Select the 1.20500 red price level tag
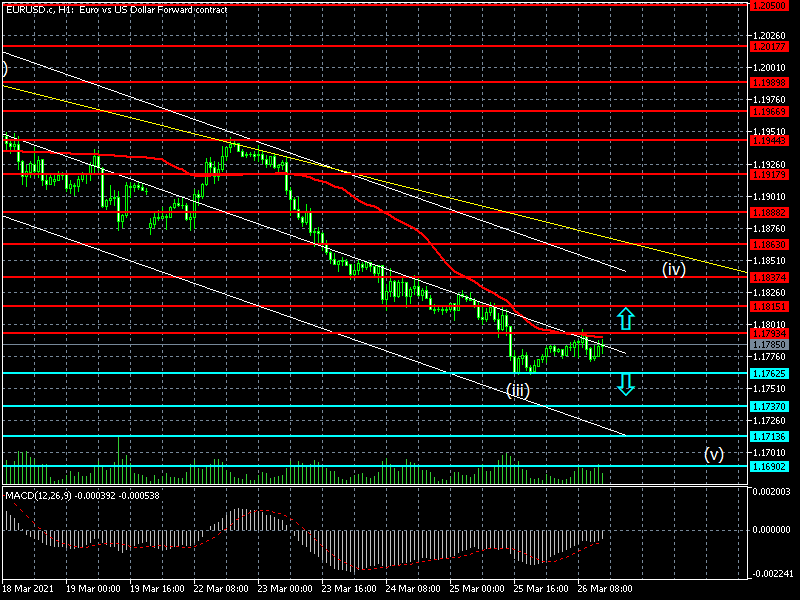 (768, 5)
